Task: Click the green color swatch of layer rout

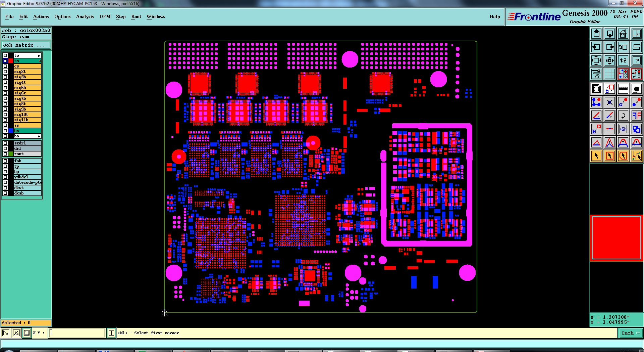Action: tap(11, 154)
